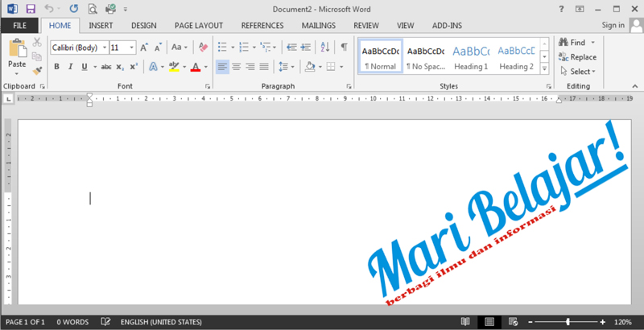Click the zoom in plus button
Screen dimensions: 644x330
602,322
